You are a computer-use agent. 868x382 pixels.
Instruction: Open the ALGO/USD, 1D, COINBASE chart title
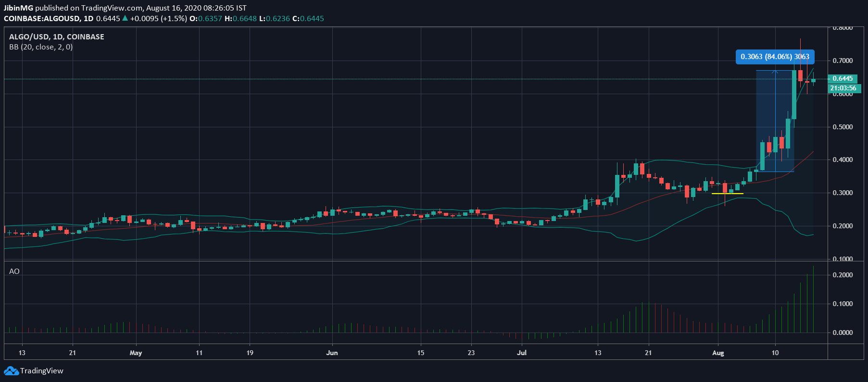57,37
